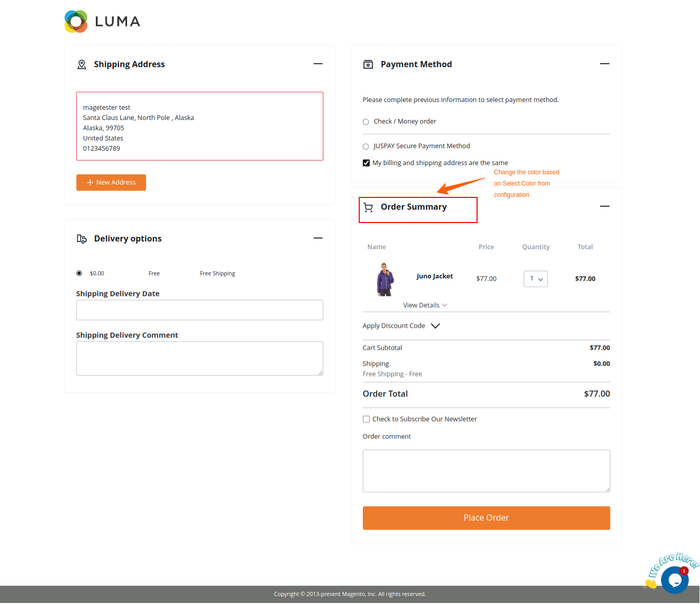Image resolution: width=700 pixels, height=604 pixels.
Task: Uncheck billing and shipping address are the same
Action: (x=366, y=163)
